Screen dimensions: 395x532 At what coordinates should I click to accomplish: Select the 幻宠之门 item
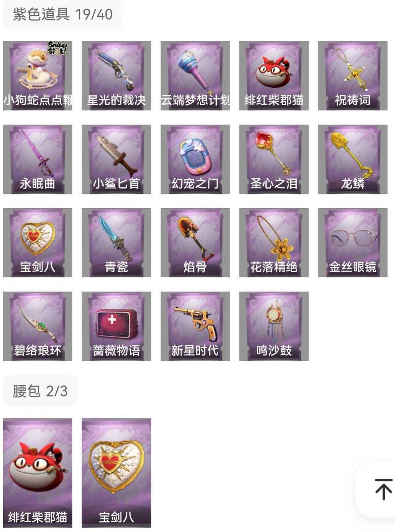click(x=195, y=159)
